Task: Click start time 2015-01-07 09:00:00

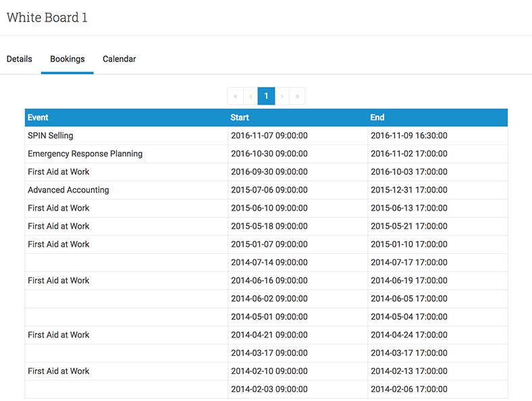Action: coord(269,244)
